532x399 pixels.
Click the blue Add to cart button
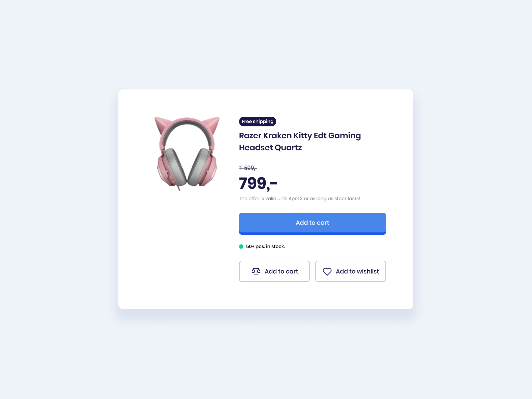pyautogui.click(x=313, y=224)
